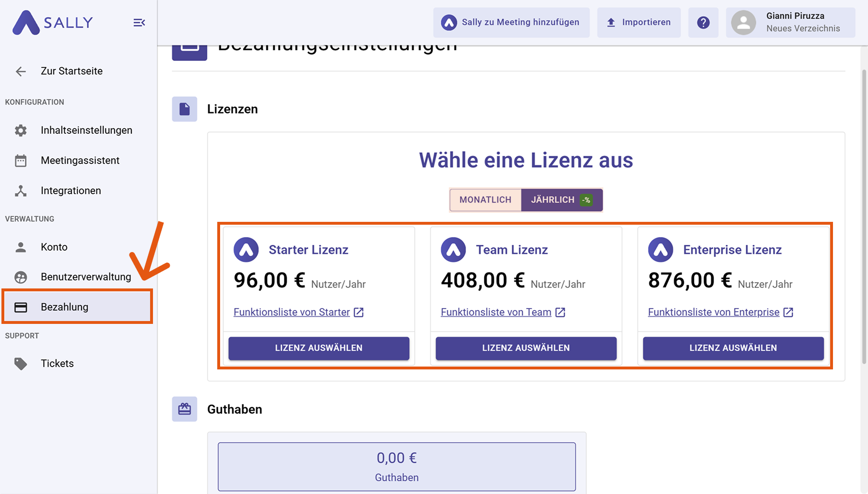Open Gianni Piruzza account menu
Screen dimensions: 868x494
(790, 23)
